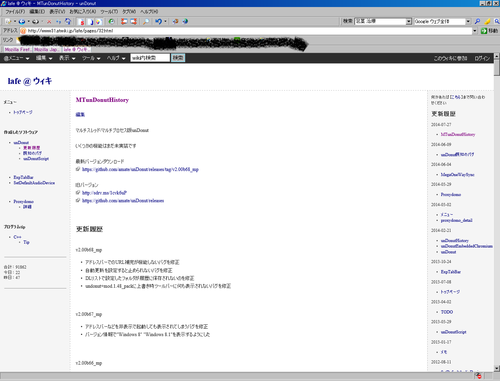
Task: Open the ヘルプ(H) menu in menu bar
Action: click(149, 12)
